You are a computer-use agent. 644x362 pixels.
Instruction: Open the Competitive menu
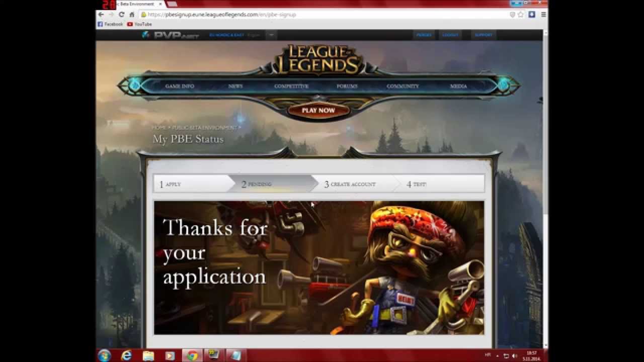click(291, 86)
